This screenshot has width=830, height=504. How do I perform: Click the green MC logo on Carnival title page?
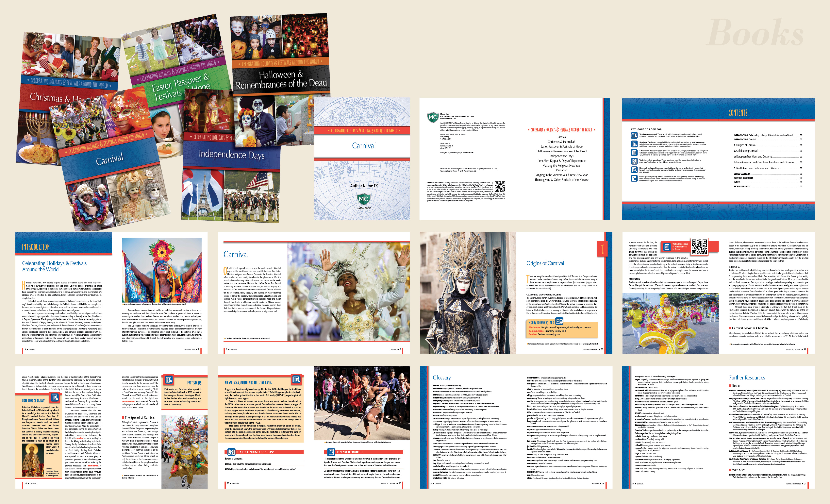coord(363,199)
